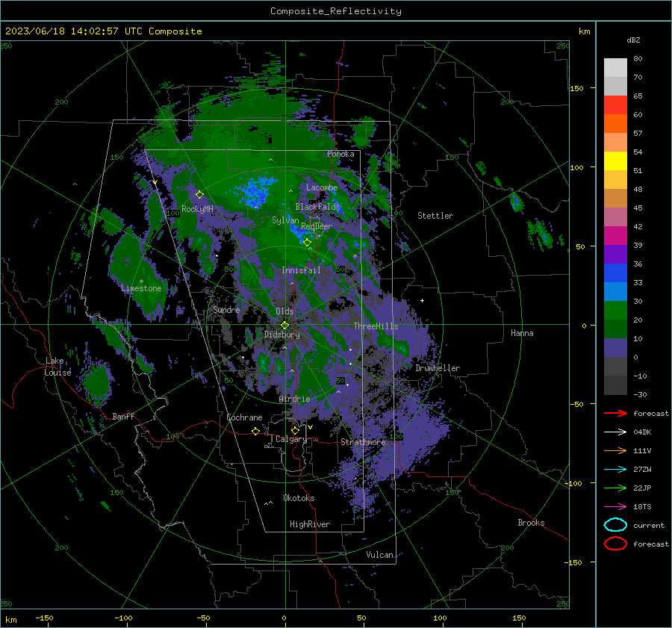The height and width of the screenshot is (628, 672).
Task: Click the white plus marker near Stettler
Action: click(x=422, y=300)
